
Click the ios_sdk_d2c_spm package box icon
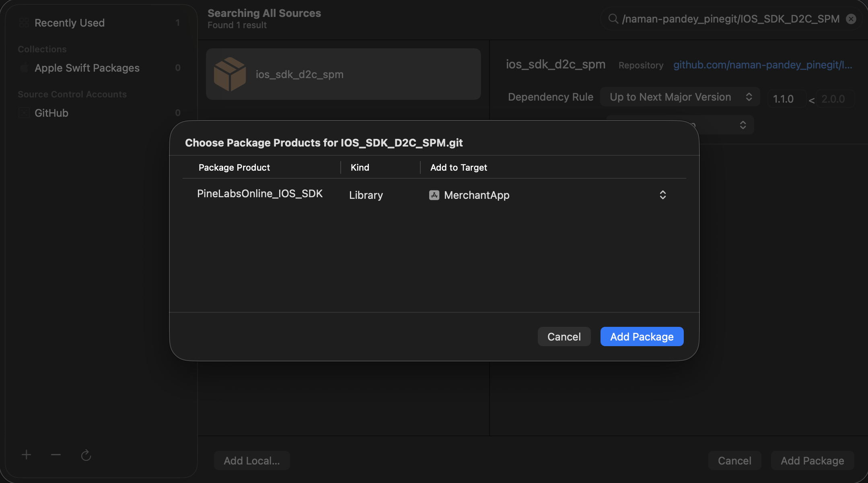click(230, 74)
